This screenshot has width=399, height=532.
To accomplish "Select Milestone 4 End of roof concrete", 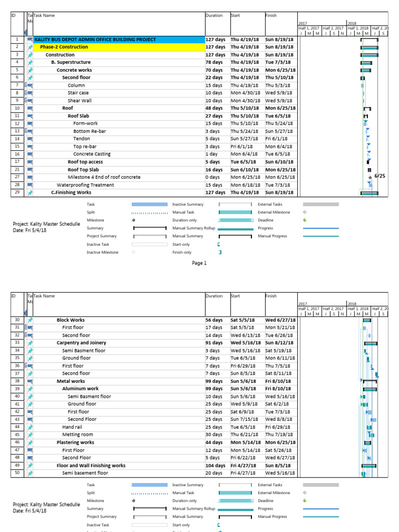I will (x=104, y=177).
